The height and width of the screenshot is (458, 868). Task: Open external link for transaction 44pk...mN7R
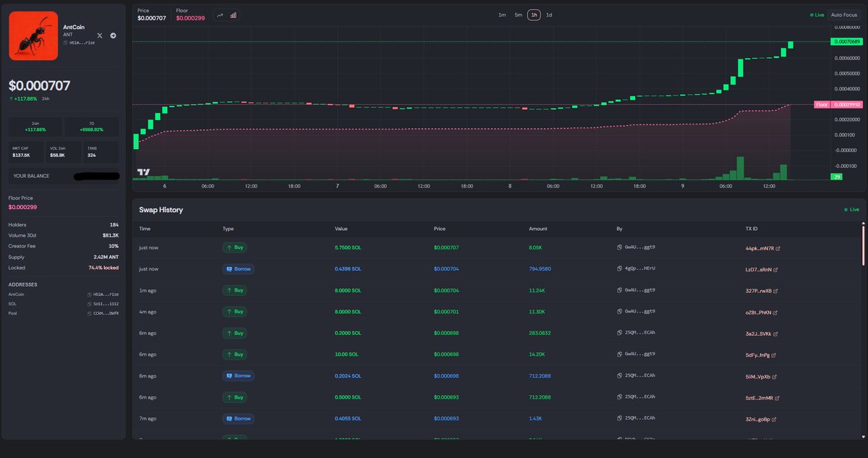point(777,248)
